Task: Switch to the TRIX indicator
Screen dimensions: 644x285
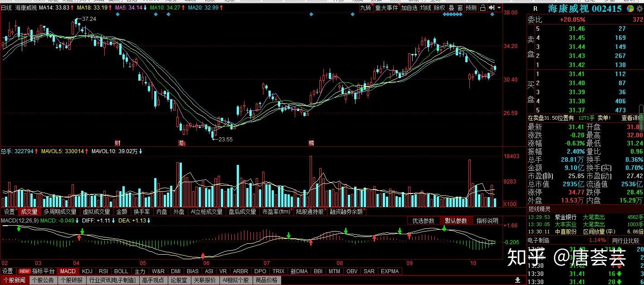Action: 278,271
